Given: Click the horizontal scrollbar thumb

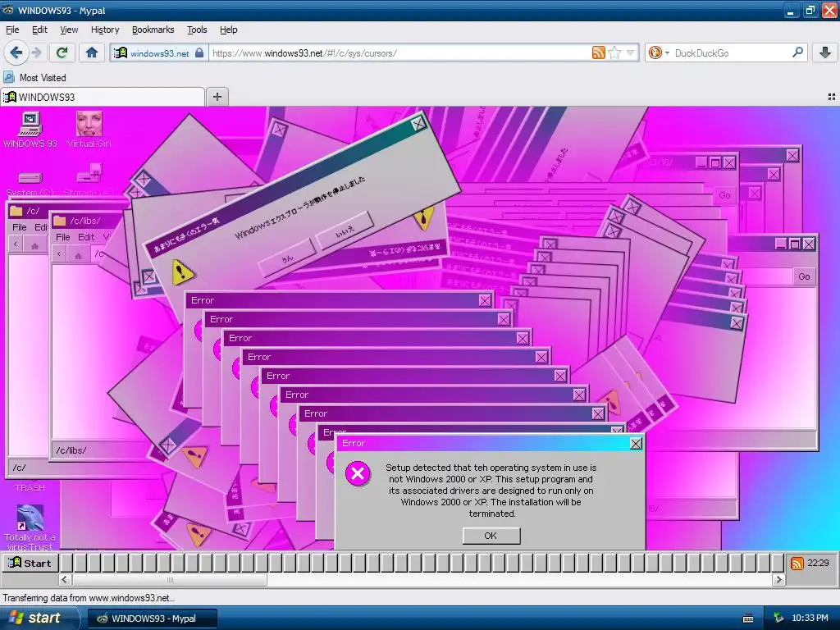Looking at the screenshot, I should 170,580.
